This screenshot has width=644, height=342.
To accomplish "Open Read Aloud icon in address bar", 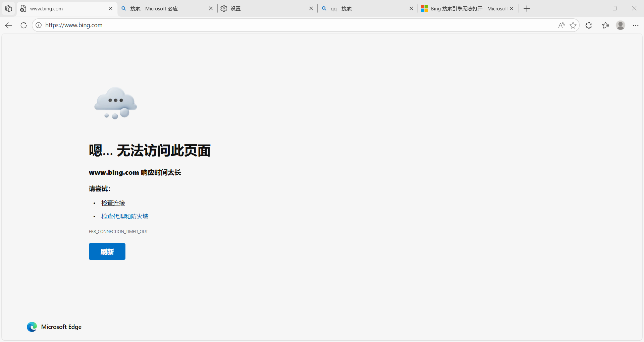I will tap(561, 25).
